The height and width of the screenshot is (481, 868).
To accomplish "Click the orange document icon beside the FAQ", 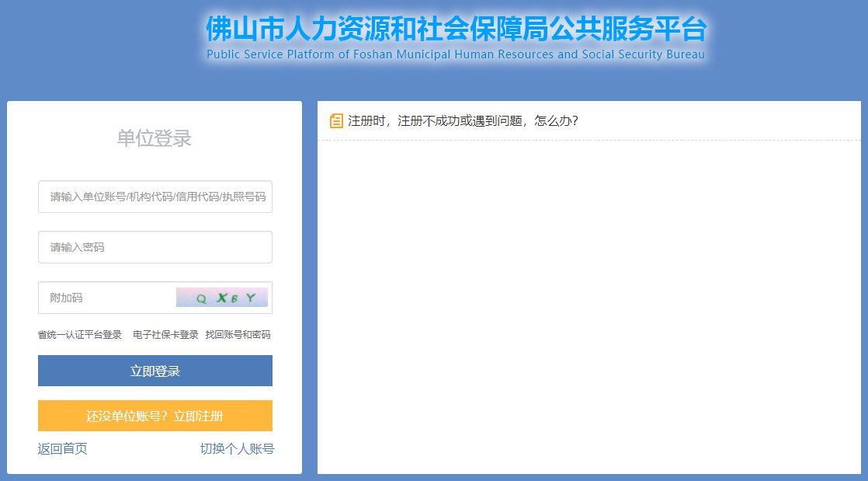I will pos(336,120).
